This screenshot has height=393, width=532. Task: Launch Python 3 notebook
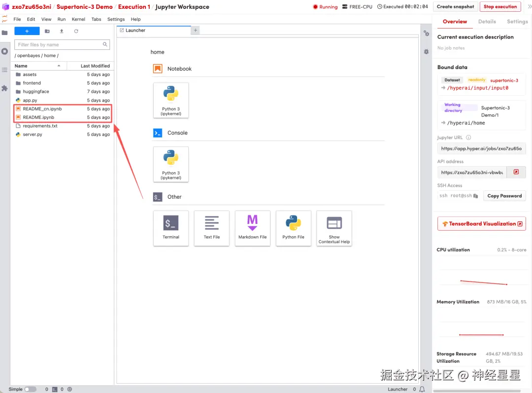(x=170, y=100)
